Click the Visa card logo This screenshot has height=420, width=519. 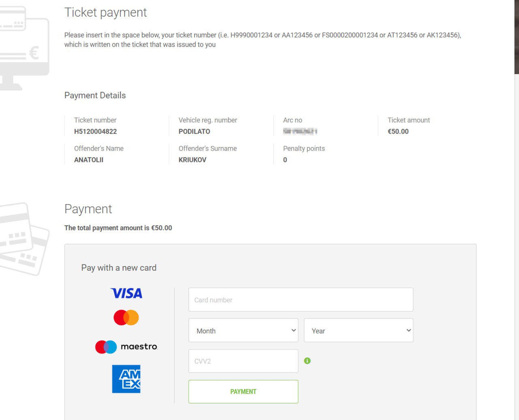pyautogui.click(x=127, y=293)
